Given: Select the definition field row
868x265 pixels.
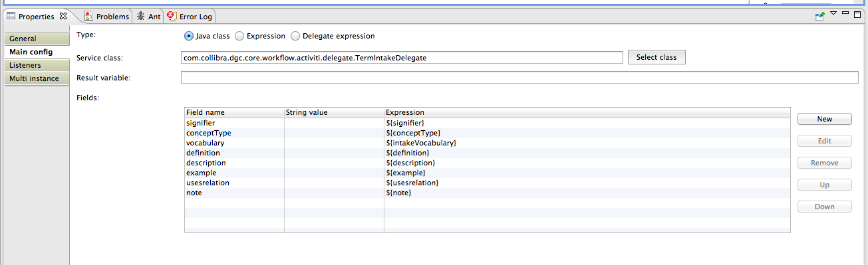Looking at the screenshot, I should coord(488,153).
